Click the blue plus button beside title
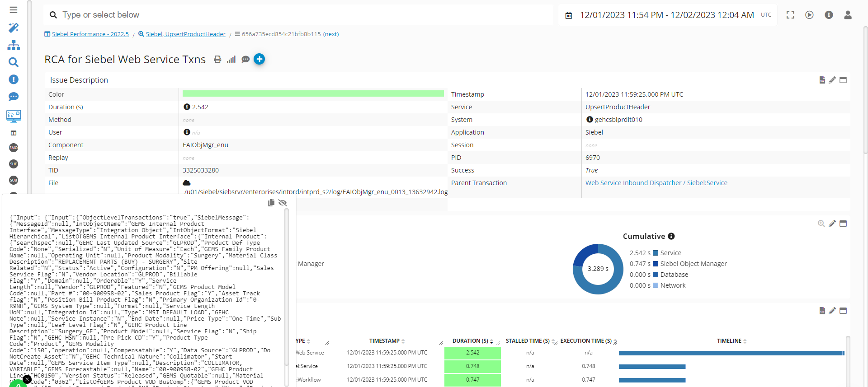The width and height of the screenshot is (868, 387). coord(259,59)
